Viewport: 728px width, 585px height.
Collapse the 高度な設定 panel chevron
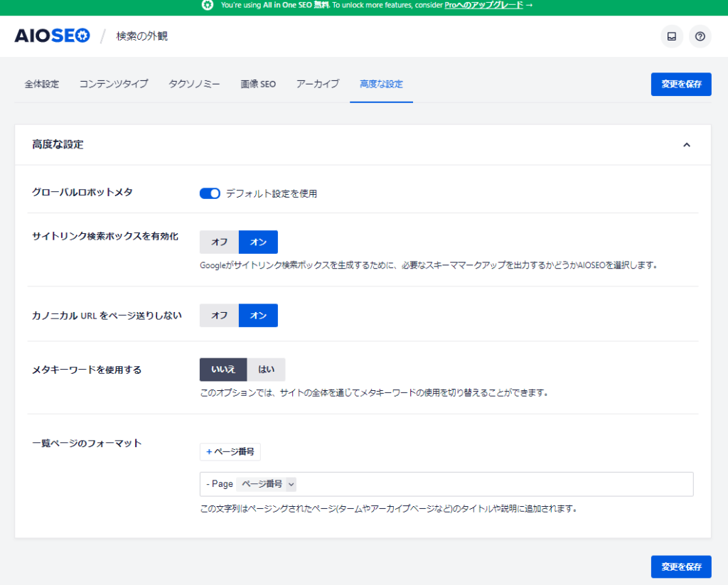686,145
